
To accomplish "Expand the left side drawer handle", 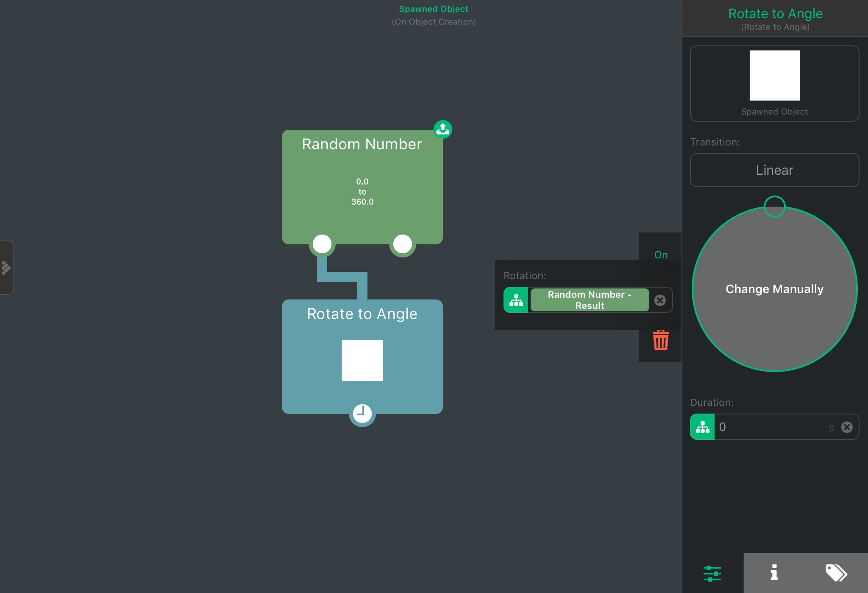I will point(6,268).
